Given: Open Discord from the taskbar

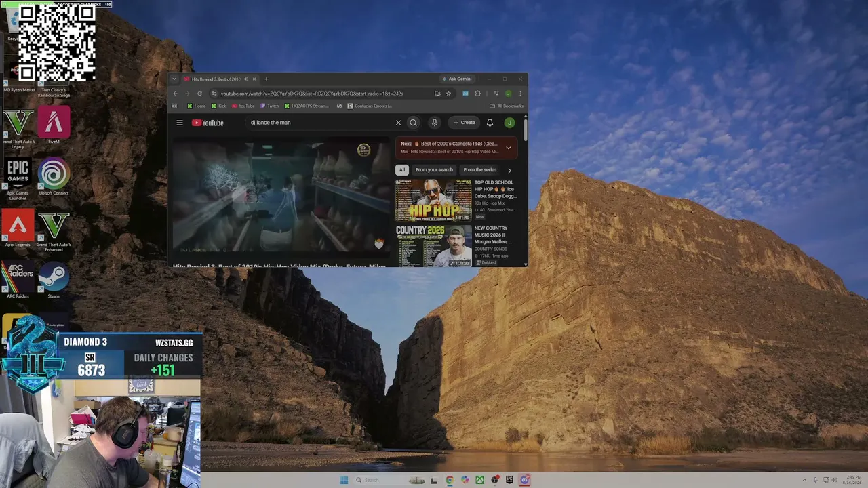Looking at the screenshot, I should [x=525, y=480].
